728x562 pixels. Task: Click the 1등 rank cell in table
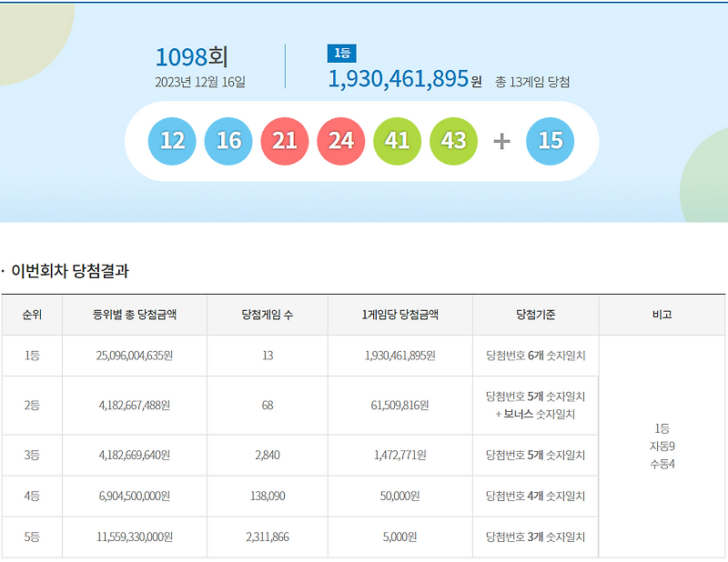[x=32, y=356]
